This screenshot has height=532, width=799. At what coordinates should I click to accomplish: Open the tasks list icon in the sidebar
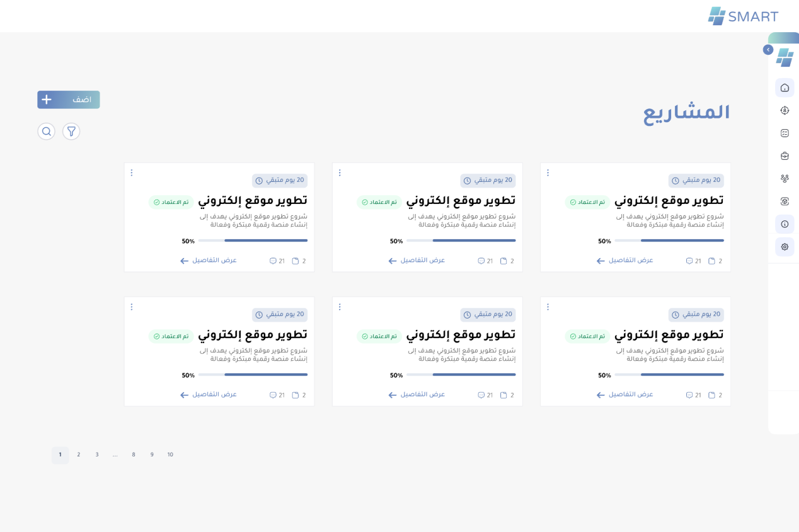click(x=785, y=133)
